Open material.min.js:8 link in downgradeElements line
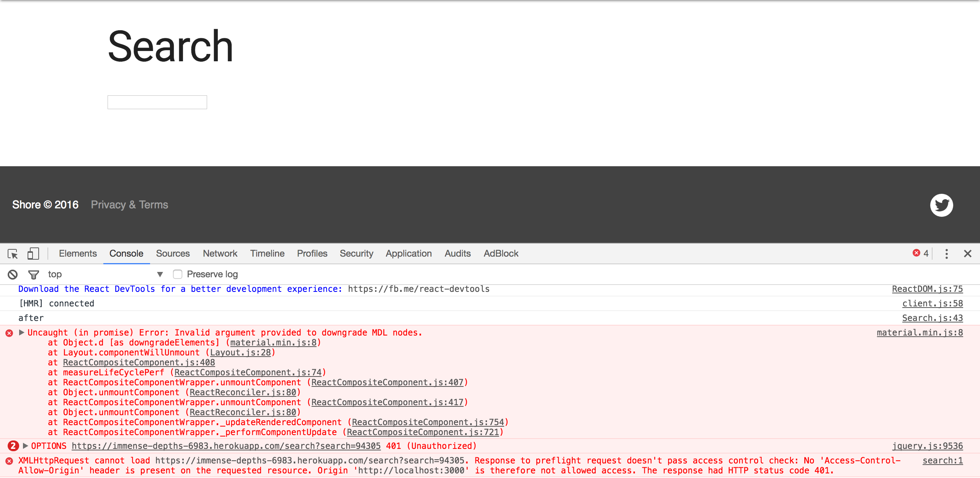This screenshot has width=980, height=478. click(273, 342)
